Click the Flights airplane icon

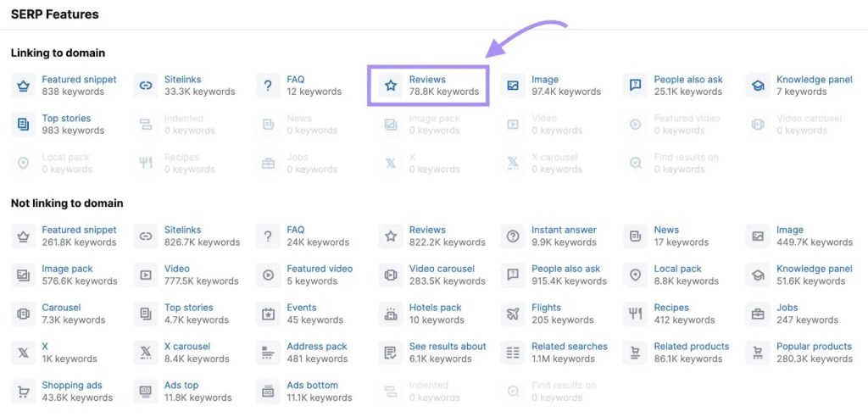pyautogui.click(x=513, y=314)
